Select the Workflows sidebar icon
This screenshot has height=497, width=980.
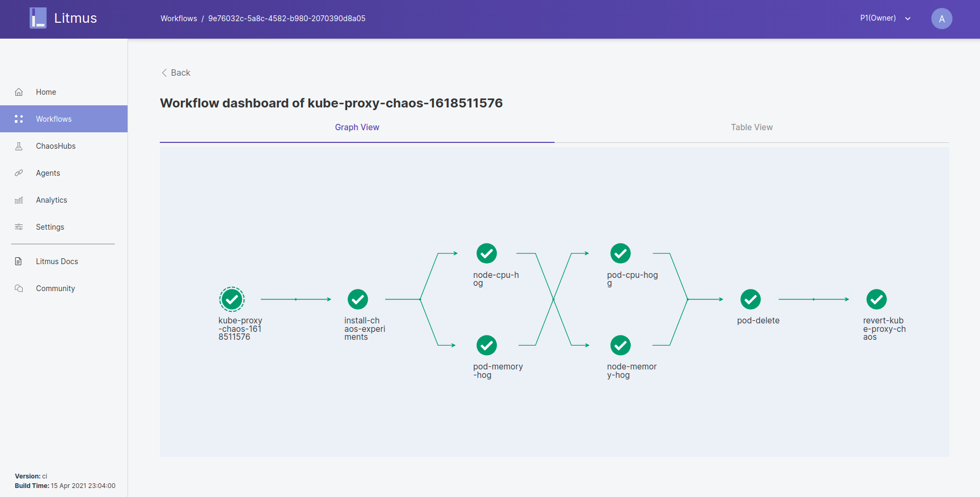[19, 119]
